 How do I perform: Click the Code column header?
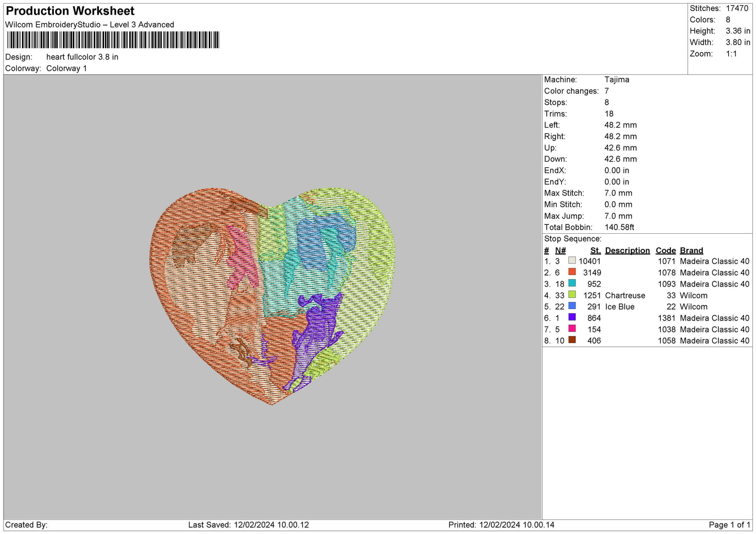(x=665, y=251)
